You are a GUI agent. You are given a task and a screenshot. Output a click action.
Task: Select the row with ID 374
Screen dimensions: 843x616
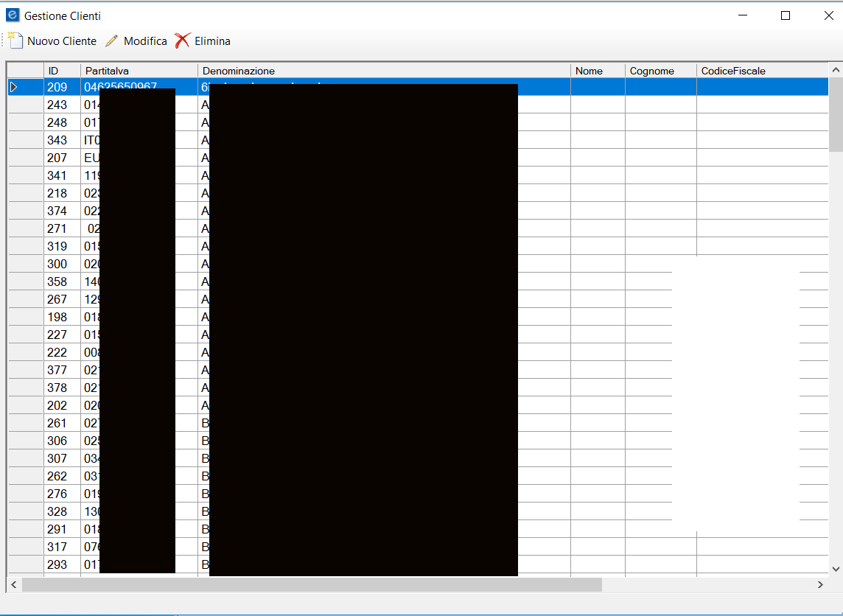pos(419,211)
